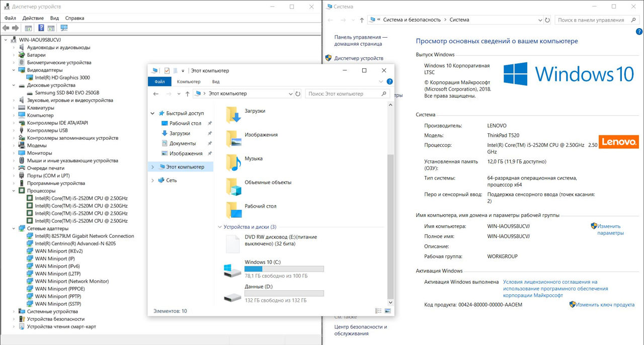Click the up-arrow navigation button in Explorer
This screenshot has height=345, width=644.
(187, 94)
